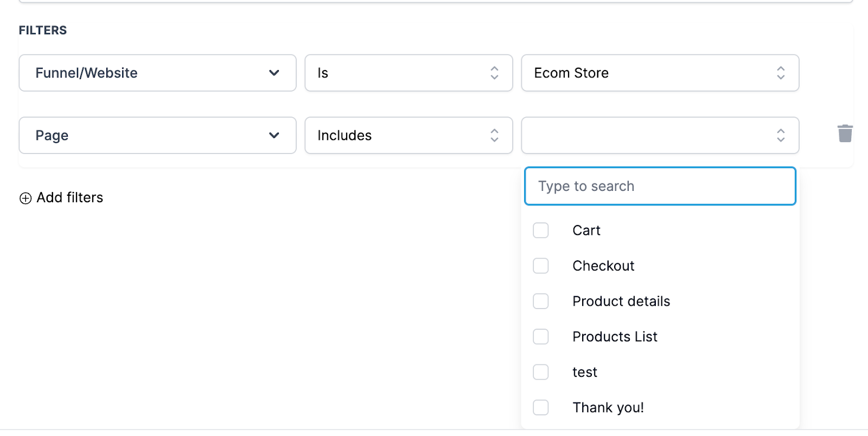Click the up-down arrows on Is selector

(494, 73)
